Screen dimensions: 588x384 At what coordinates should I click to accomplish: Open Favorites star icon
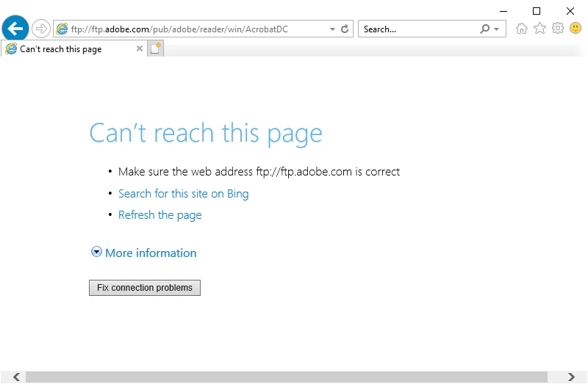pos(539,28)
